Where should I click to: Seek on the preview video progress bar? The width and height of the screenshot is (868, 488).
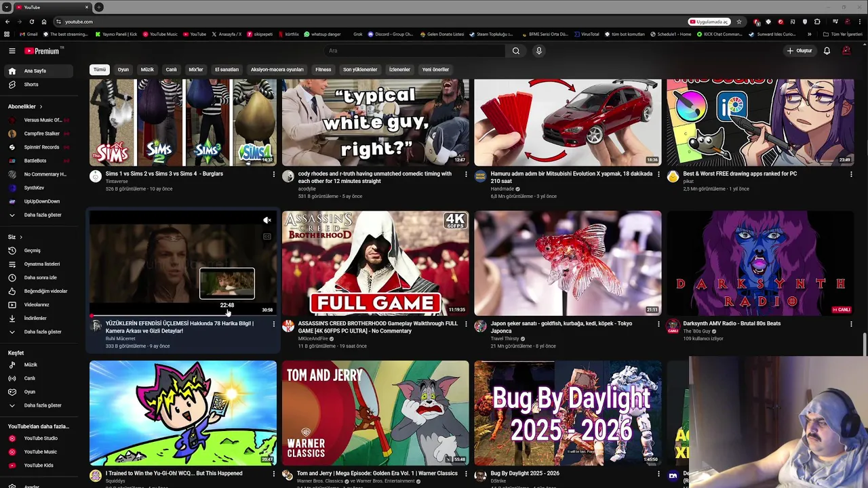pyautogui.click(x=183, y=315)
